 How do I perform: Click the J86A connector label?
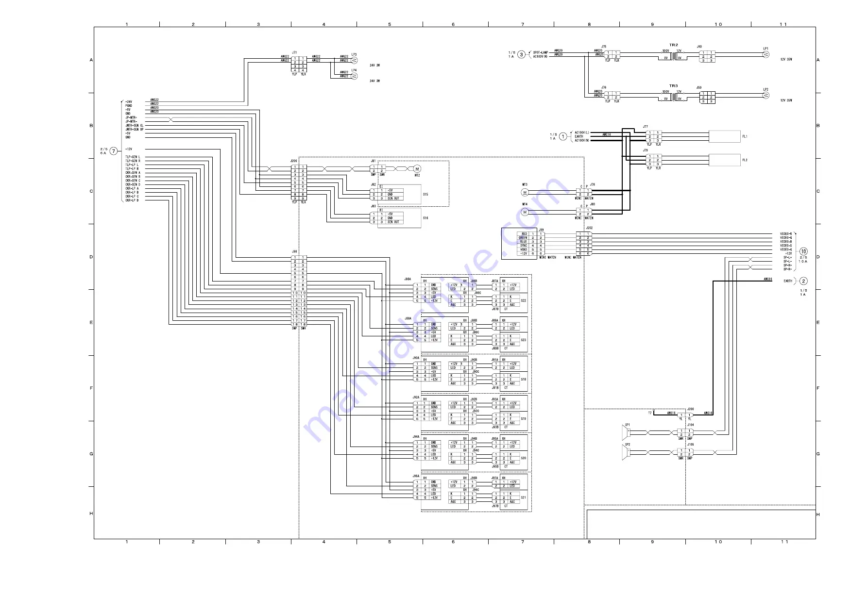coord(408,279)
